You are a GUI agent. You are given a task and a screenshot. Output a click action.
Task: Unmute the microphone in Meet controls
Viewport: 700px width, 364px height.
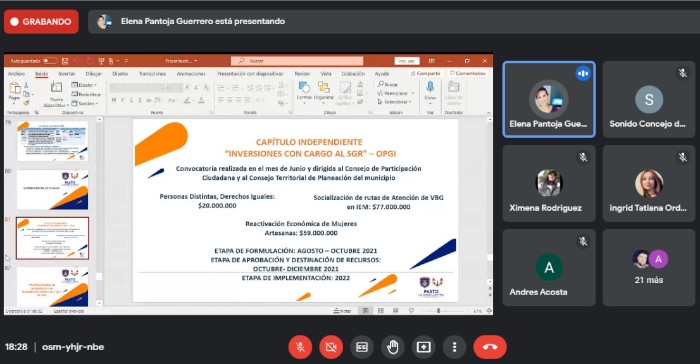pos(300,347)
